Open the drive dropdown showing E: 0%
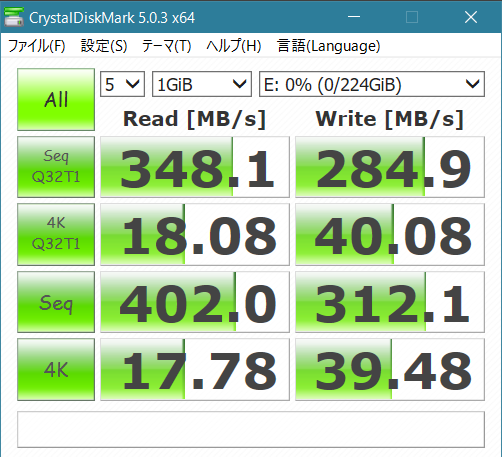 pos(372,84)
